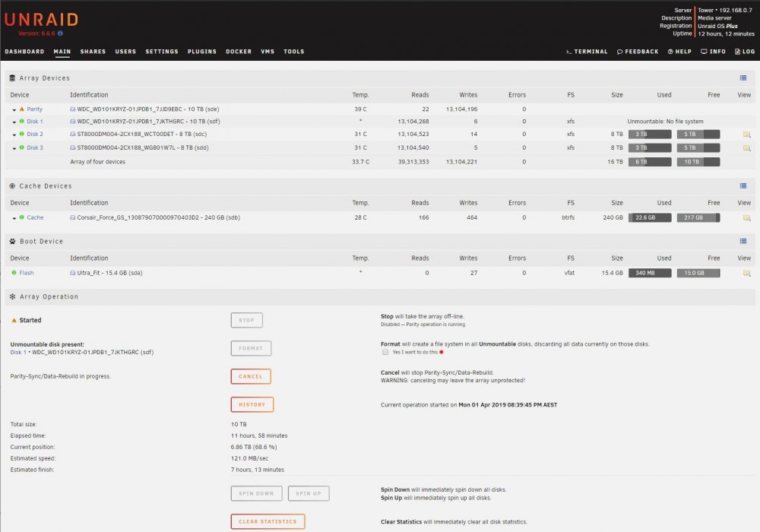The width and height of the screenshot is (760, 532).
Task: Expand Cache device dropdown arrow
Action: point(14,219)
